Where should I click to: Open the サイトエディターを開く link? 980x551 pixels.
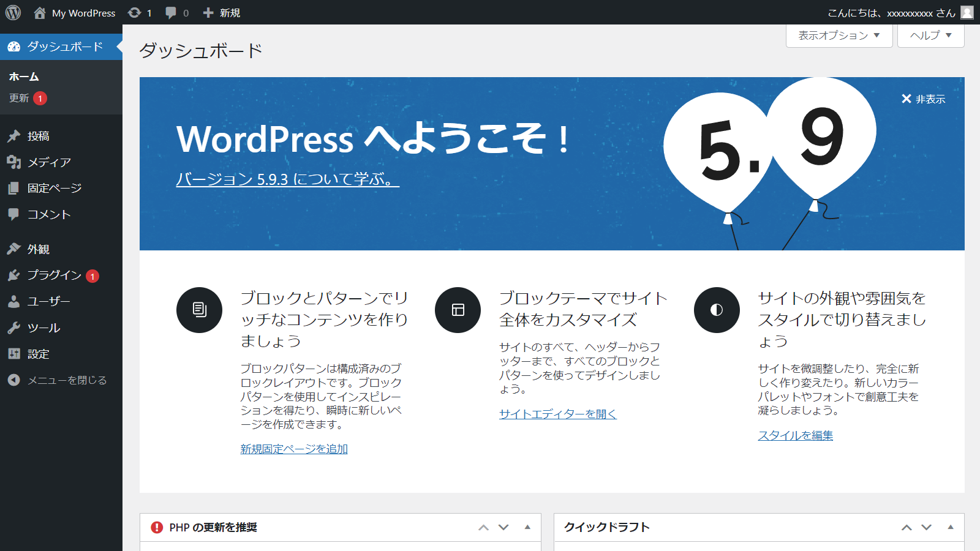pos(557,414)
